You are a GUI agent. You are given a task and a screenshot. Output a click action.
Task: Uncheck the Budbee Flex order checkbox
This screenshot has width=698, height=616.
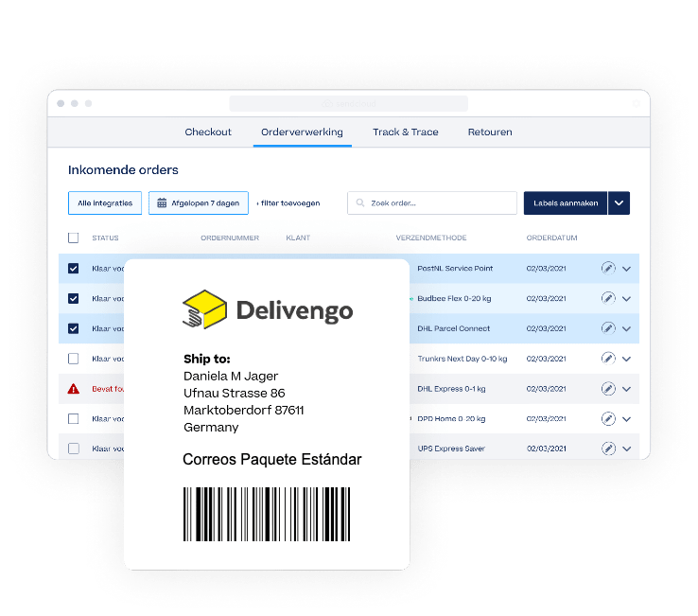pos(74,298)
